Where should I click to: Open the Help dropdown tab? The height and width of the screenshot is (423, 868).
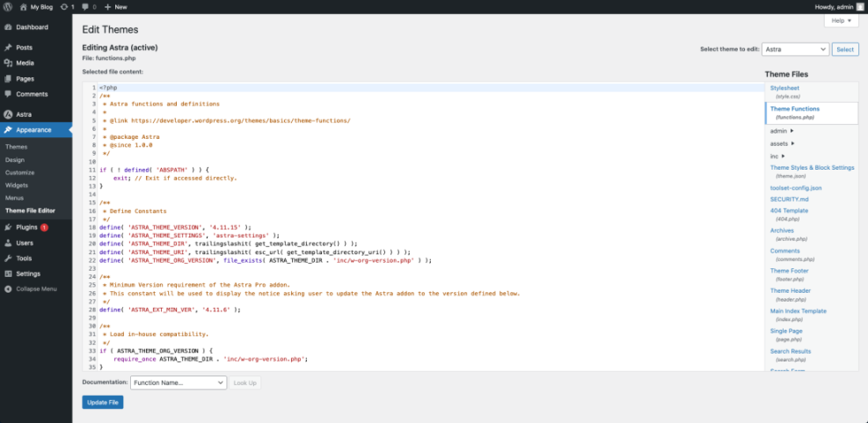842,20
